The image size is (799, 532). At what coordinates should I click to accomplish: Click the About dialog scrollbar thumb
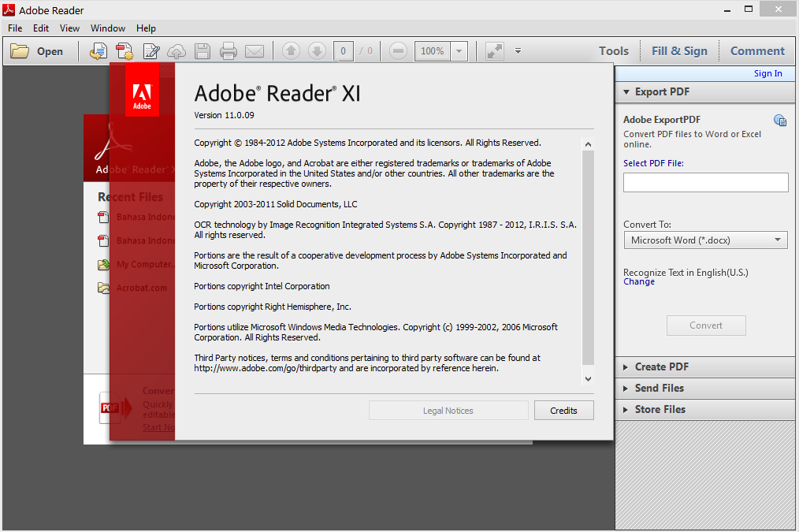[588, 258]
